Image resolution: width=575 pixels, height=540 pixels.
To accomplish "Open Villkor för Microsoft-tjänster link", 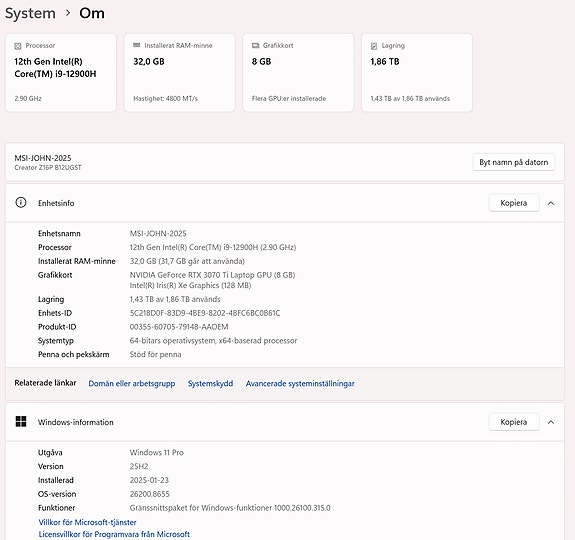I will pyautogui.click(x=87, y=522).
